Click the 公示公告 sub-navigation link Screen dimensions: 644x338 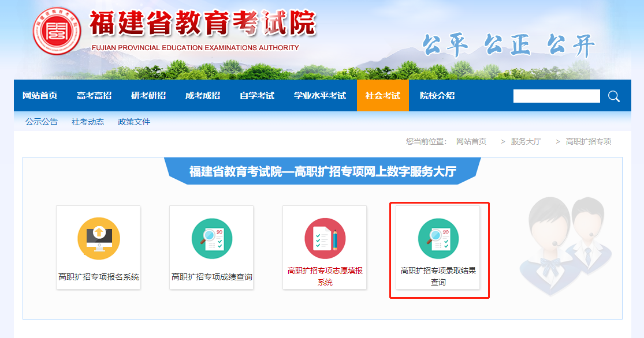(x=42, y=122)
